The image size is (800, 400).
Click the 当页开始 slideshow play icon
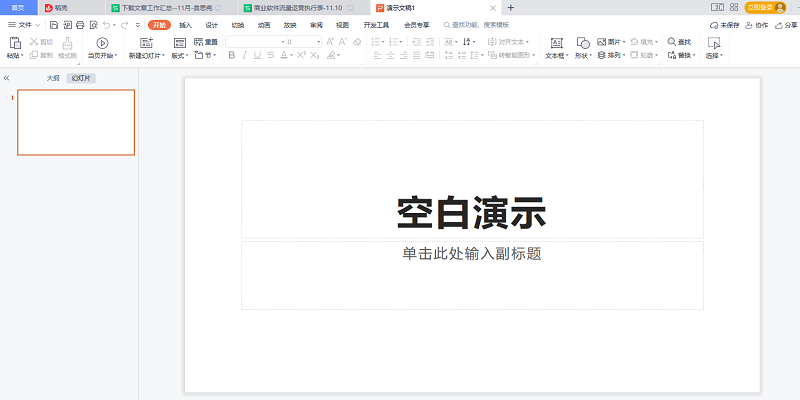102,43
